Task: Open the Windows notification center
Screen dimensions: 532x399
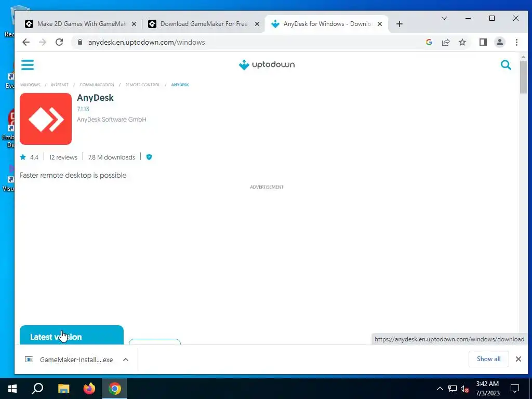Action: pyautogui.click(x=515, y=389)
